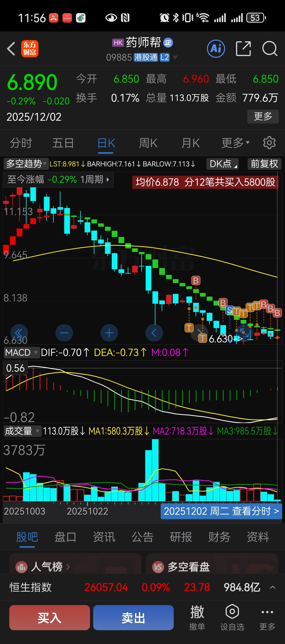Open the Ai assistant icon
Screen dimensions: 285x644
point(216,48)
